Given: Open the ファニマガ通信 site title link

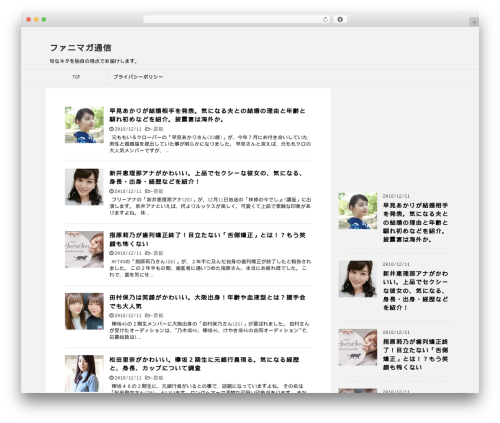Looking at the screenshot, I should coord(81,48).
